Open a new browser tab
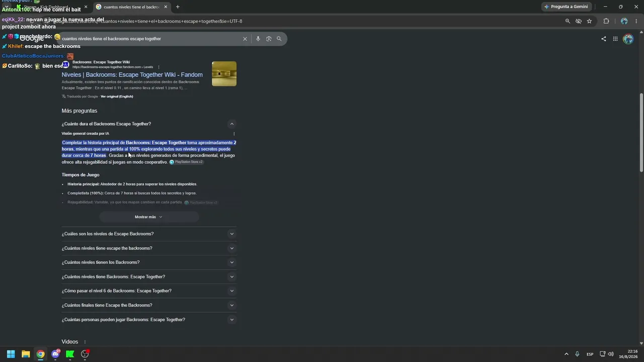The image size is (644, 362). click(x=178, y=7)
